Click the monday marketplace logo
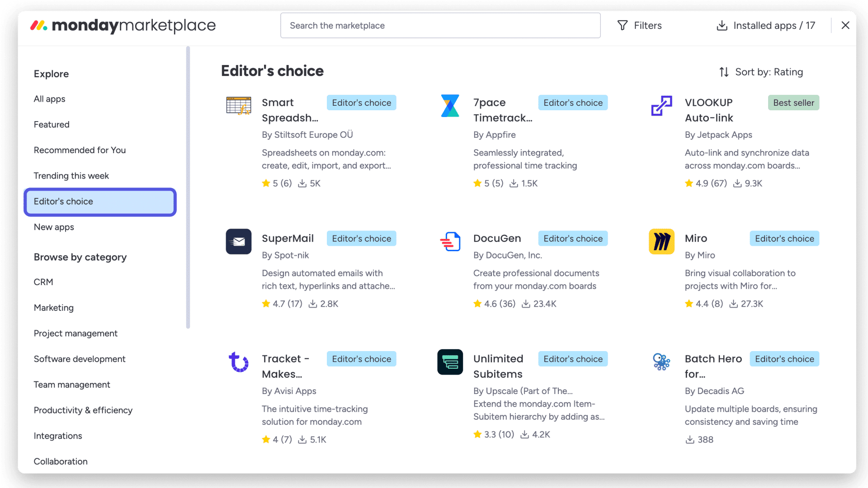This screenshot has height=488, width=868. click(123, 25)
